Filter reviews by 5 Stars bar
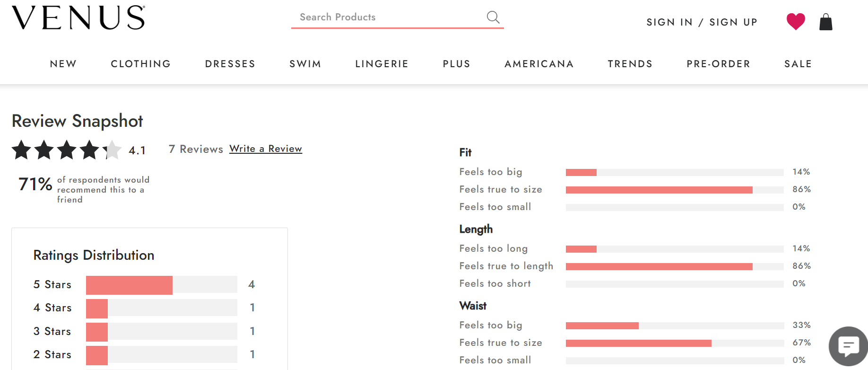 [x=162, y=285]
